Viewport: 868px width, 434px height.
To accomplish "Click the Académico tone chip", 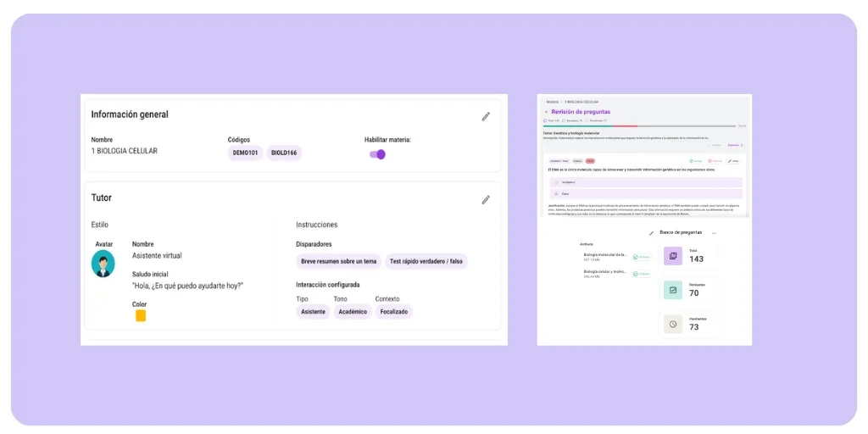I will 353,312.
